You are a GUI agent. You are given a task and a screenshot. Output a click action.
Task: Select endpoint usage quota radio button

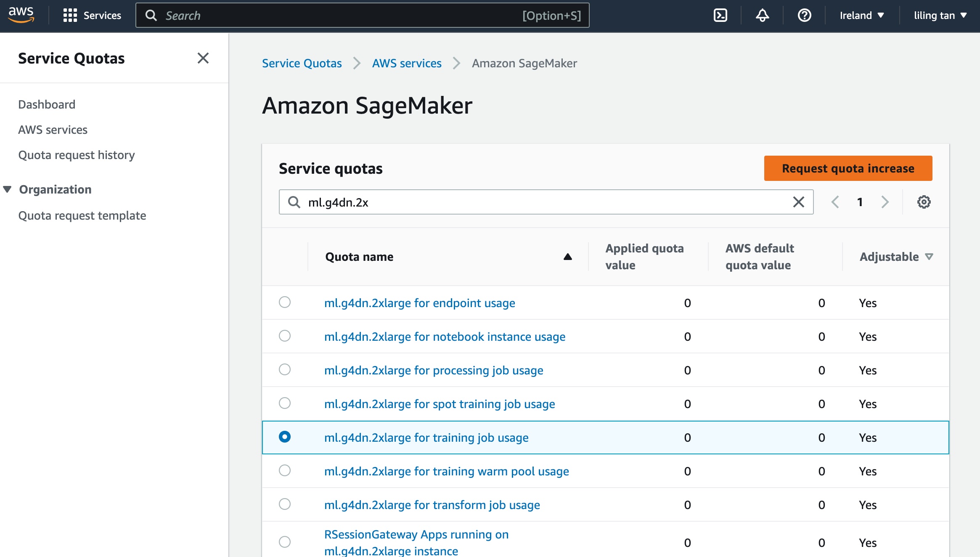point(285,302)
